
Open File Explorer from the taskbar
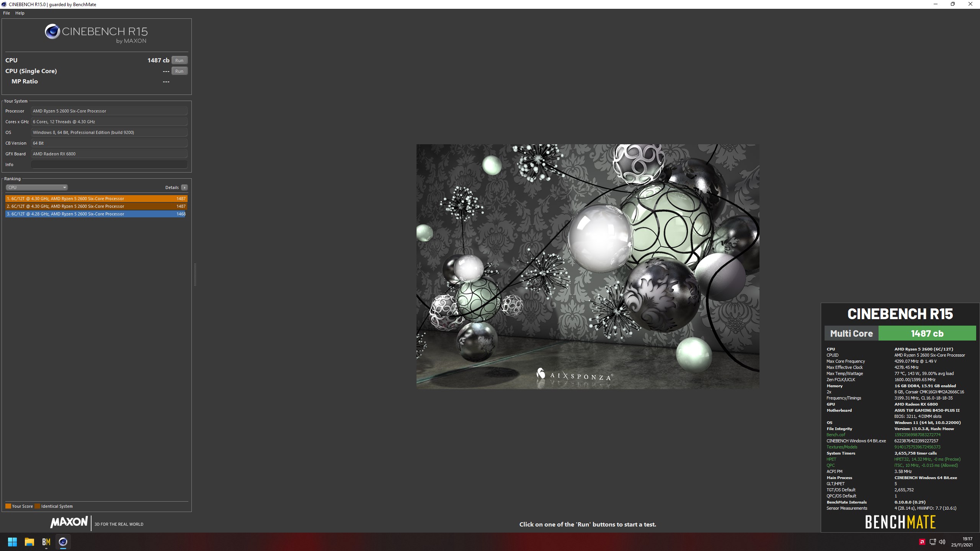[x=29, y=542]
